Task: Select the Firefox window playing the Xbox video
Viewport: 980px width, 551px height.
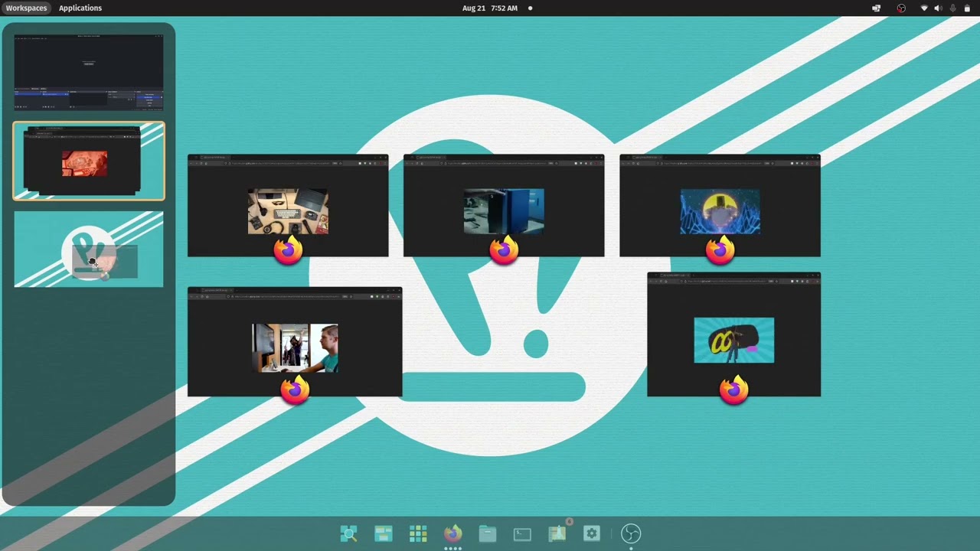Action: point(503,204)
